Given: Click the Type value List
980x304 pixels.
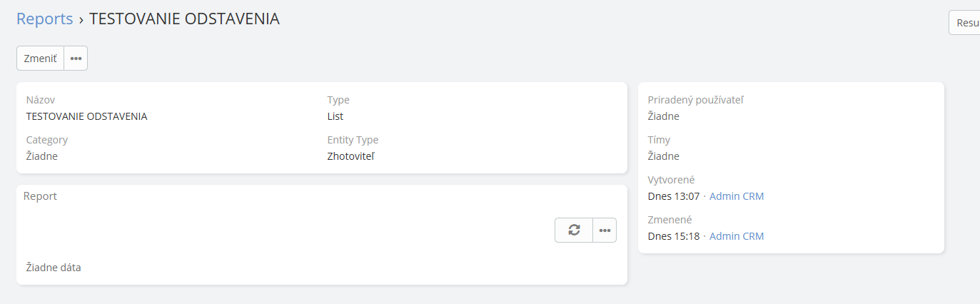Looking at the screenshot, I should pos(335,116).
